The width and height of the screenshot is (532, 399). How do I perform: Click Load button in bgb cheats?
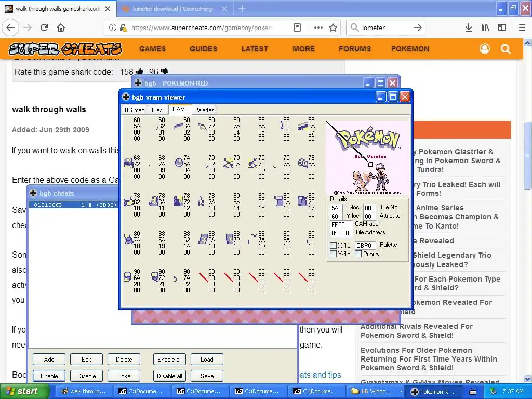pyautogui.click(x=207, y=360)
